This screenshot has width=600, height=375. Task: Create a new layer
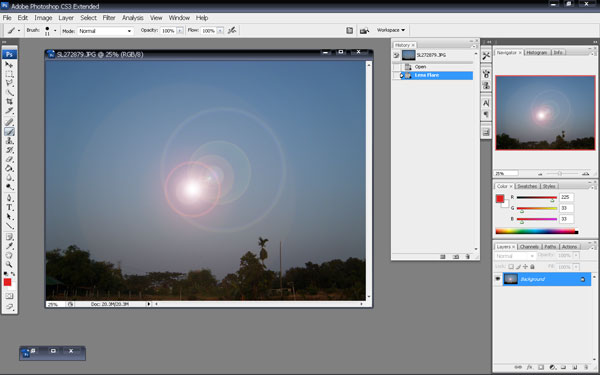pyautogui.click(x=575, y=367)
